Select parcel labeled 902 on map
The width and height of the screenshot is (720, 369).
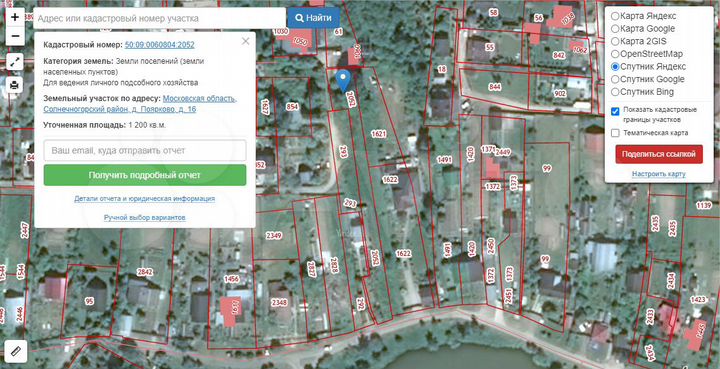[x=560, y=94]
